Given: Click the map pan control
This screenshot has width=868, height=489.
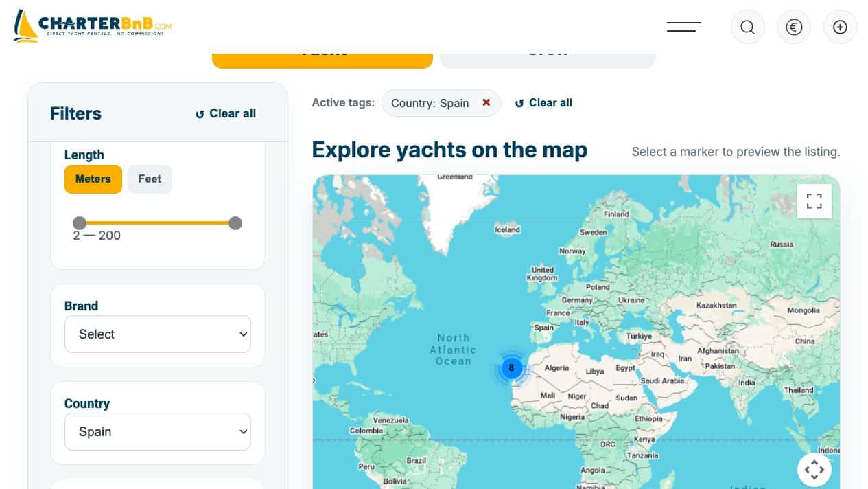Looking at the screenshot, I should click(x=814, y=470).
